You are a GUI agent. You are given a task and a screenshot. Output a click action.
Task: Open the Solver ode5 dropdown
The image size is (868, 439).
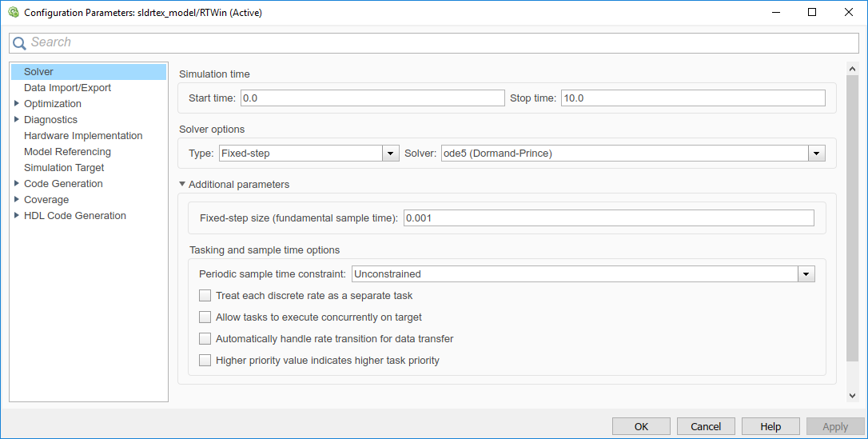click(816, 154)
